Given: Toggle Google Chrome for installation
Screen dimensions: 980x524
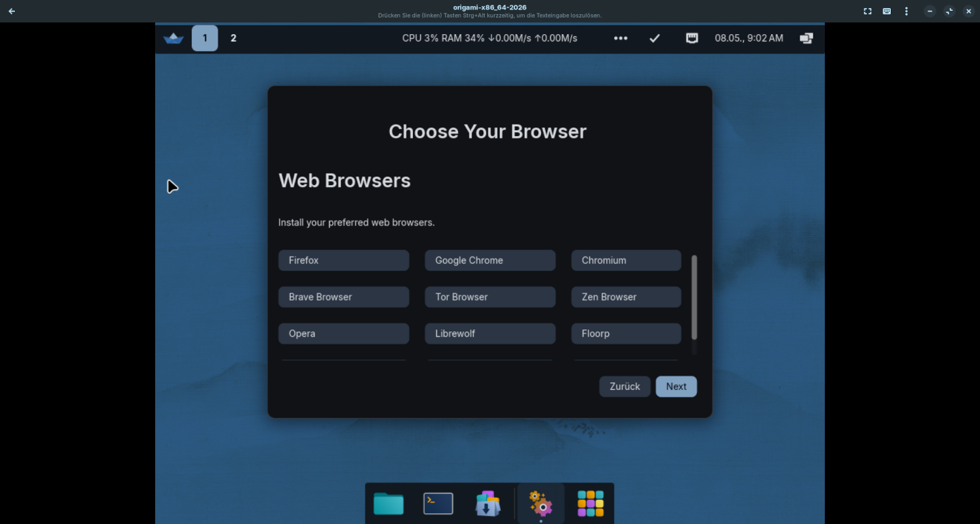Looking at the screenshot, I should (x=490, y=260).
